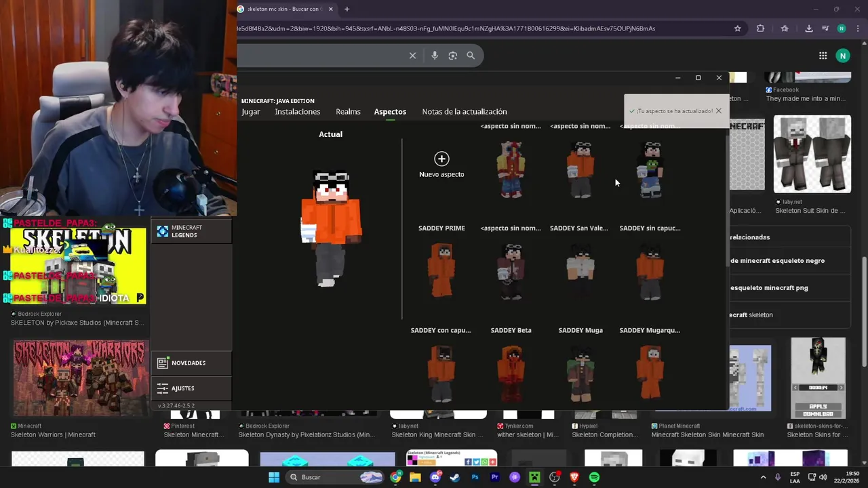Open the Chrome extensions puzzle icon

tap(760, 28)
